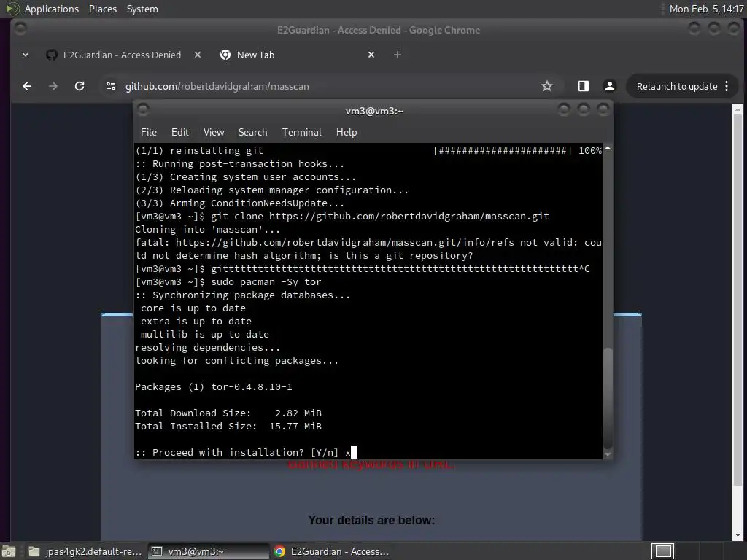Click the terminal scrollbar up arrow
The width and height of the screenshot is (747, 560).
[x=608, y=149]
